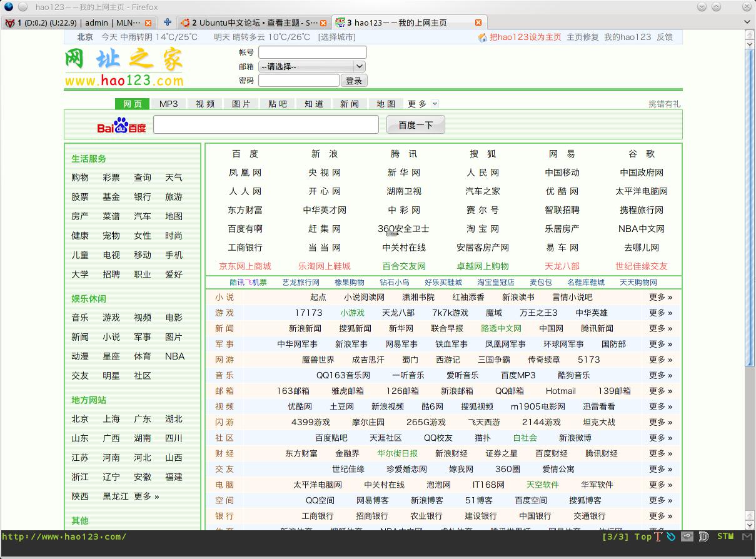Image resolution: width=756 pixels, height=559 pixels.
Task: Click the 挑错有礼 link
Action: 665,104
